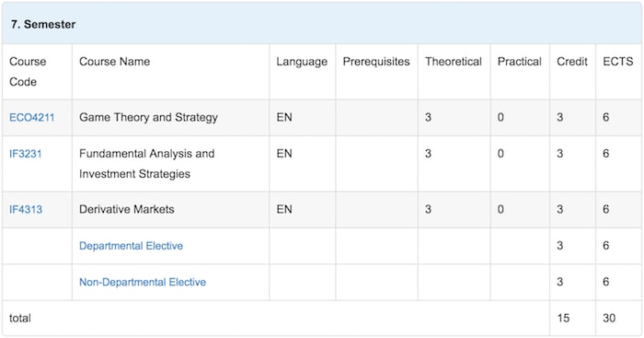The width and height of the screenshot is (644, 338).
Task: Open the ECO4211 course code link
Action: (x=31, y=118)
